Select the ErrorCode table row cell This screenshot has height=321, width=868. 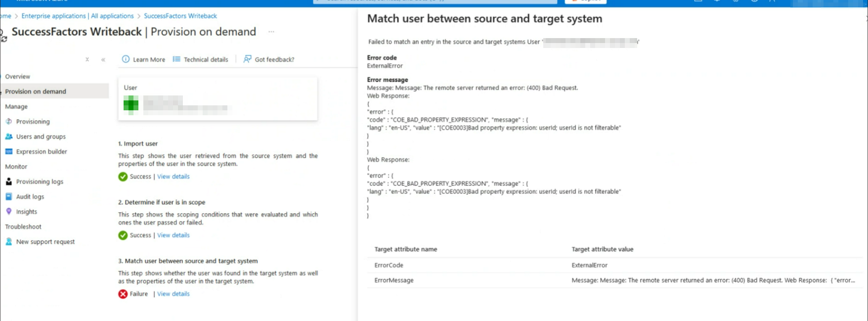click(x=389, y=265)
